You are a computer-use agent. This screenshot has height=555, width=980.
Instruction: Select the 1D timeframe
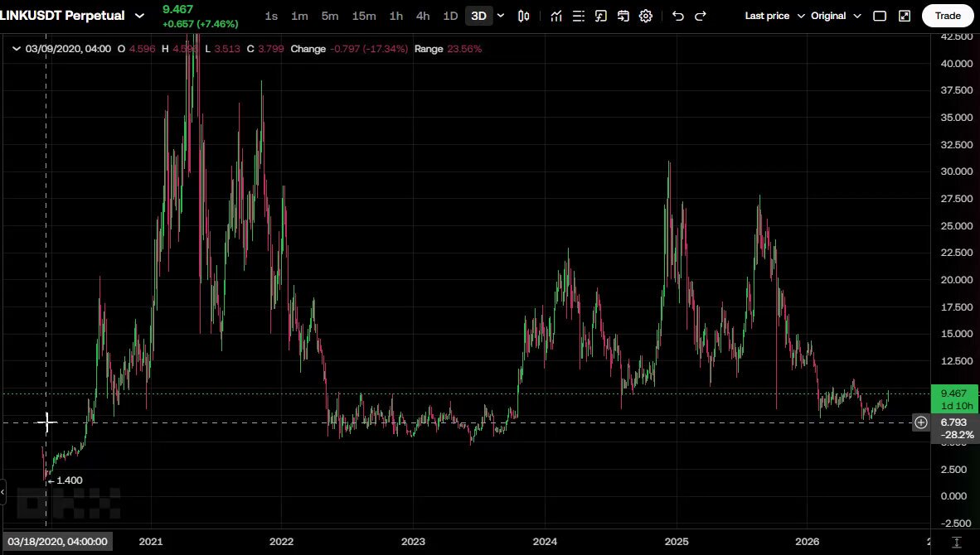(x=451, y=17)
